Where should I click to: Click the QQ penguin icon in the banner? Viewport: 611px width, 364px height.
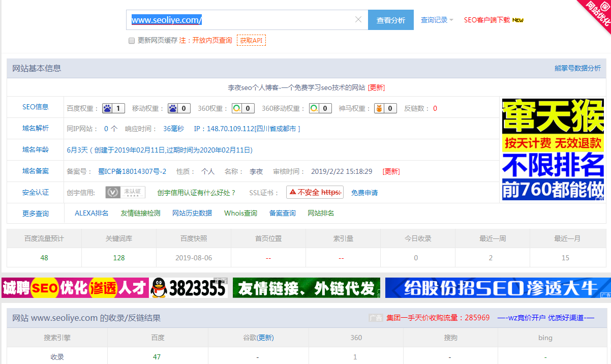(x=160, y=288)
